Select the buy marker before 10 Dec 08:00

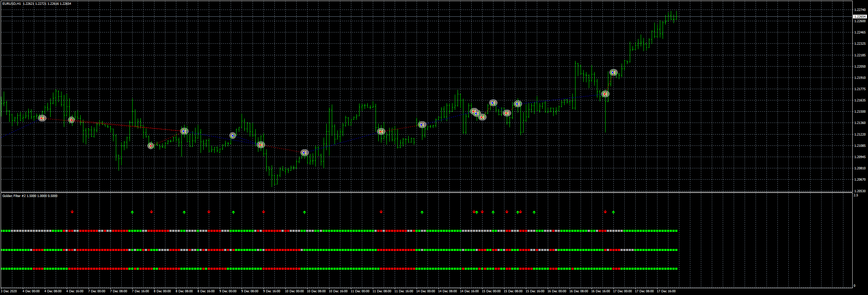[x=304, y=153]
